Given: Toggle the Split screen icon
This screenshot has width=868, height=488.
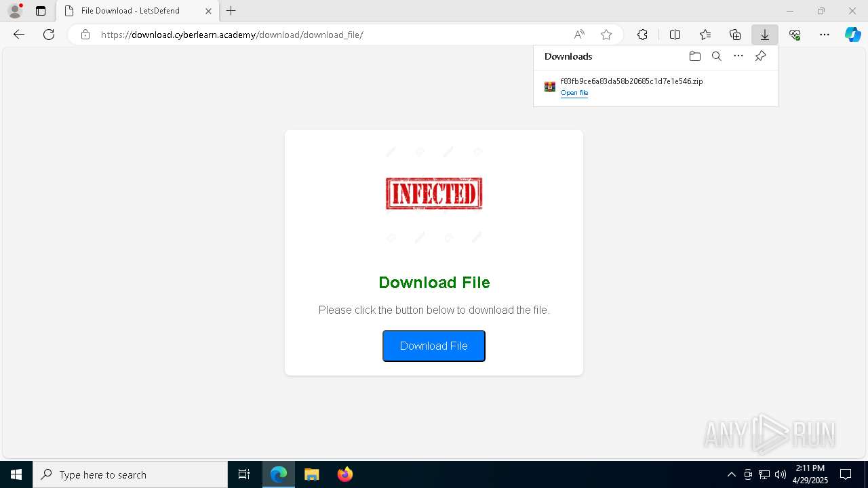Looking at the screenshot, I should (675, 35).
